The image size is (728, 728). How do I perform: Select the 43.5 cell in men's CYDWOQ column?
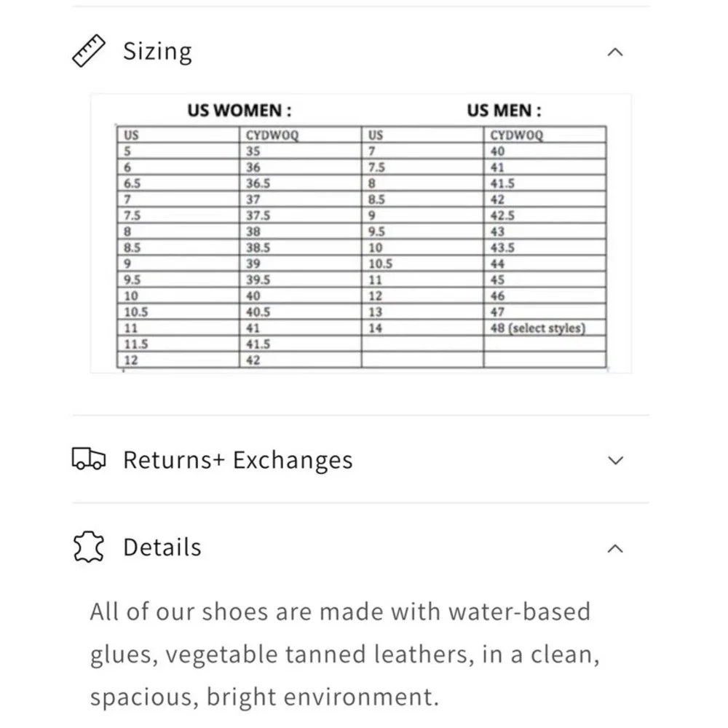pos(545,248)
